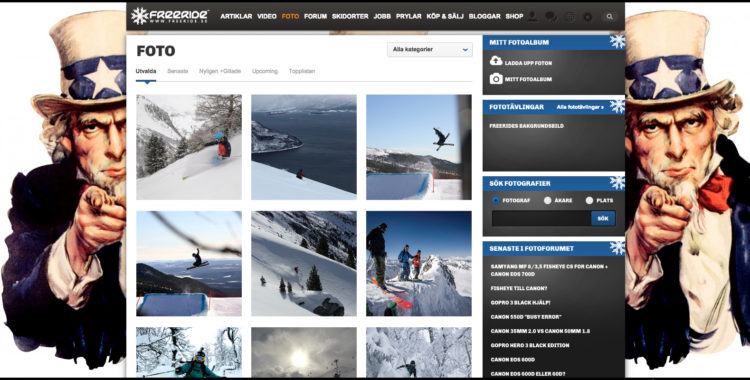Open the chat bubbles messages icon

point(551,17)
